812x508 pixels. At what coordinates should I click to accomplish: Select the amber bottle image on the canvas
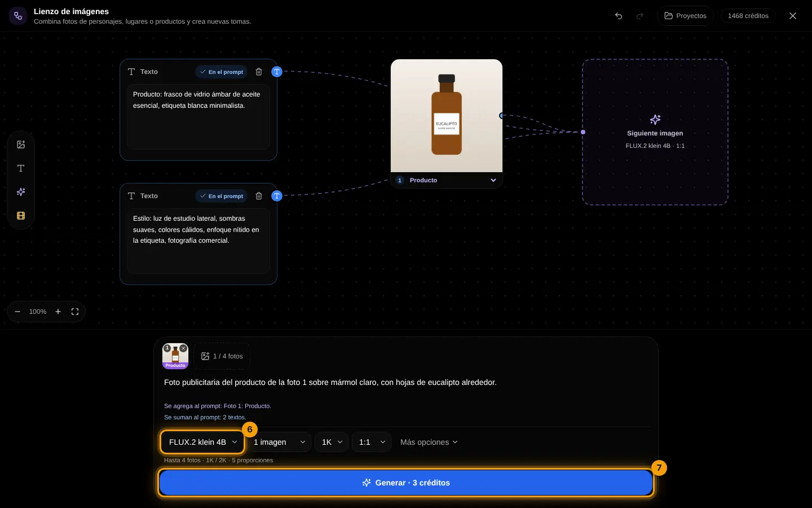(447, 116)
